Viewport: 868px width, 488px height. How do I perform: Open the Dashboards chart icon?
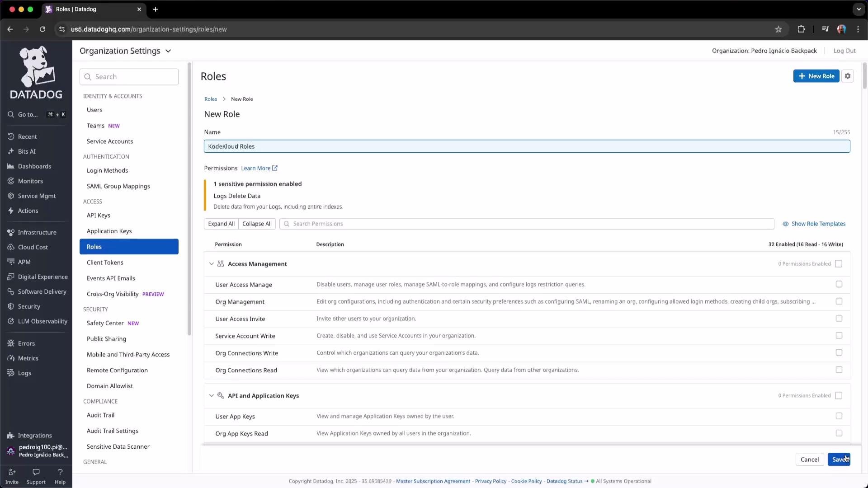coord(11,166)
